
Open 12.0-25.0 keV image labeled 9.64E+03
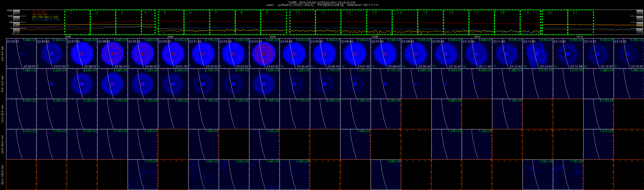coord(21,114)
